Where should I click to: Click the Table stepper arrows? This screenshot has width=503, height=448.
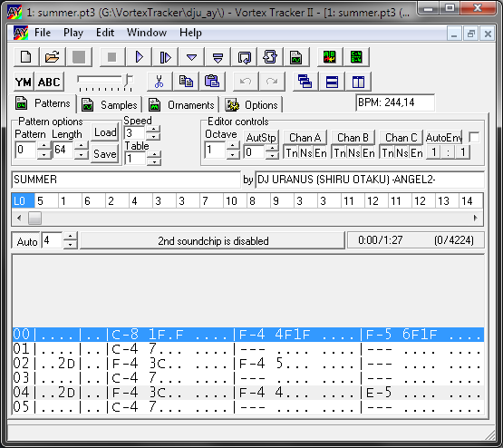click(154, 158)
